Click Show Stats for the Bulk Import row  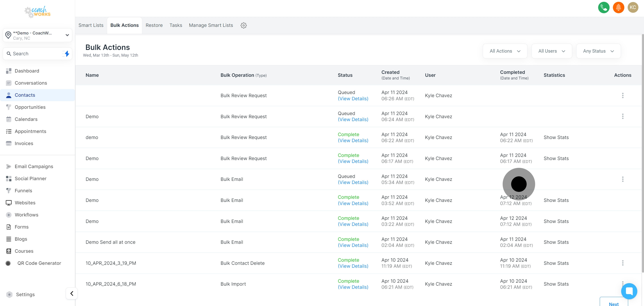point(556,284)
